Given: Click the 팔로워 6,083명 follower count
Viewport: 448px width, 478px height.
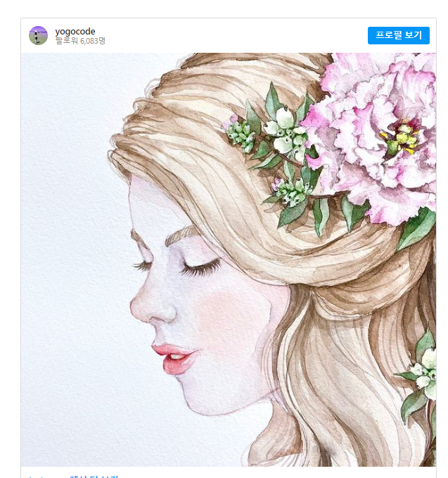Looking at the screenshot, I should (80, 41).
